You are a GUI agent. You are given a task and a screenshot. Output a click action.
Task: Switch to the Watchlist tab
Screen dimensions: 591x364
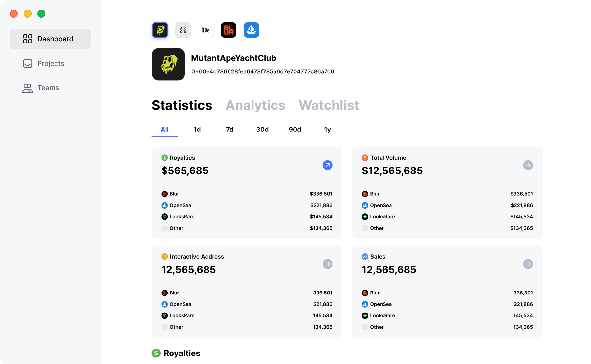tap(329, 105)
